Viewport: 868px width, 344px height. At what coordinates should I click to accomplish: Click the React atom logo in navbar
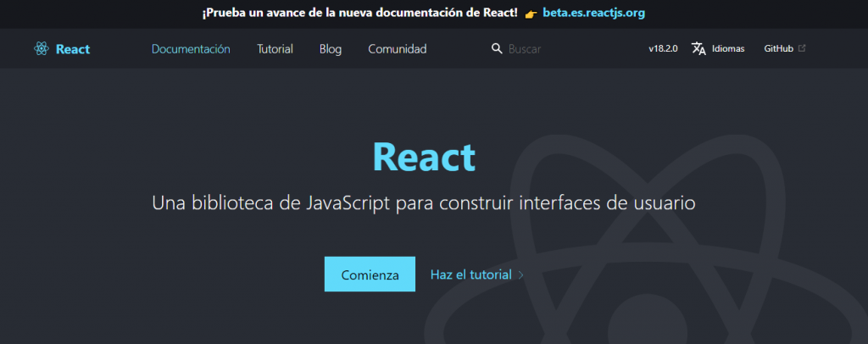point(42,49)
